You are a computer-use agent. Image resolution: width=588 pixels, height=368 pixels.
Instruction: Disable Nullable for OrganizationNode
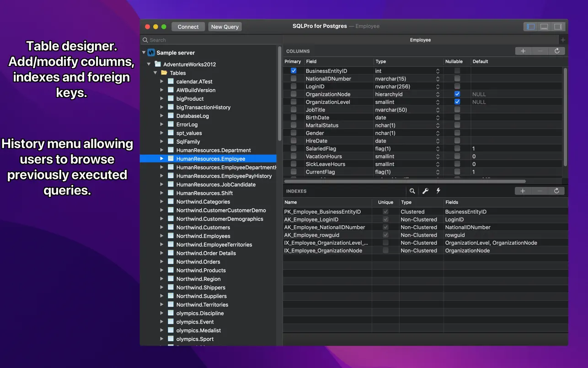pyautogui.click(x=457, y=94)
